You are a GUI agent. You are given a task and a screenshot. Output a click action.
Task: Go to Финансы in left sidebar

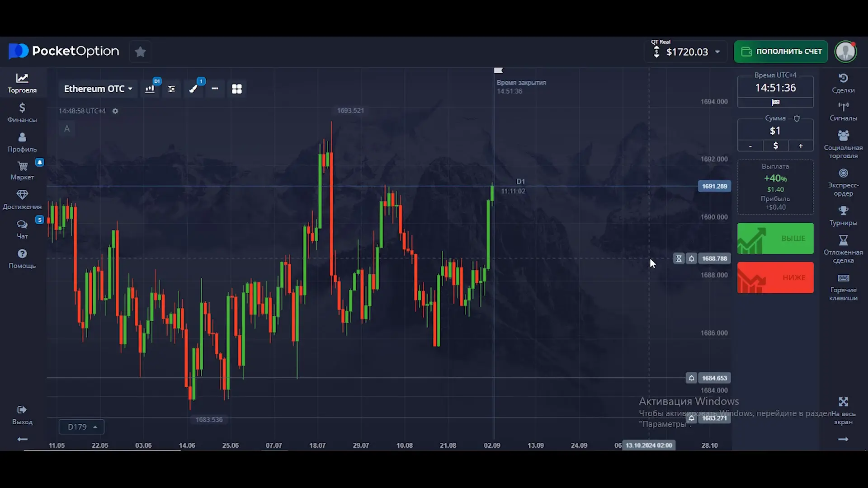pyautogui.click(x=22, y=113)
